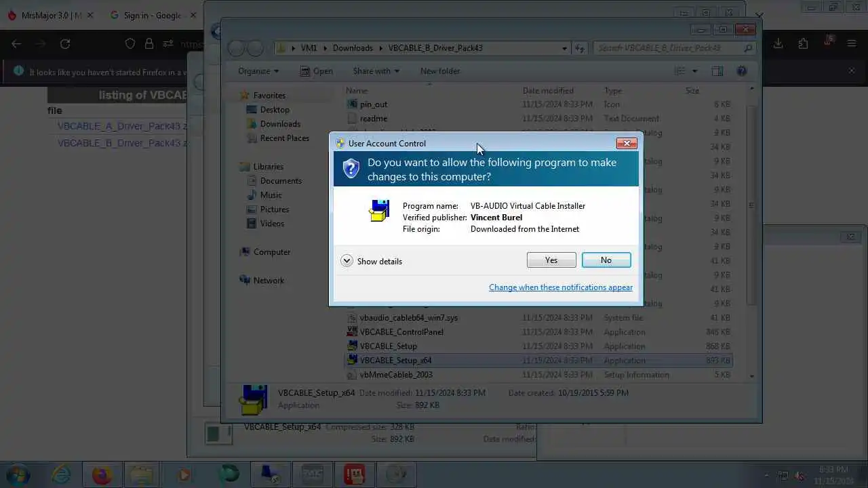This screenshot has height=488, width=868.
Task: Select Favorites in the navigation pane
Action: click(269, 96)
